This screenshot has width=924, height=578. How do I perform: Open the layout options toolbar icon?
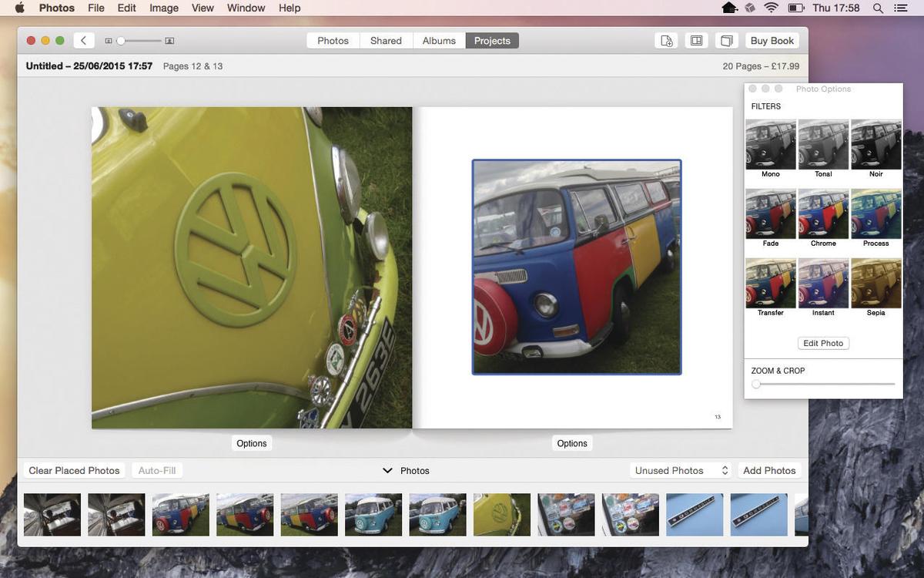[x=696, y=41]
